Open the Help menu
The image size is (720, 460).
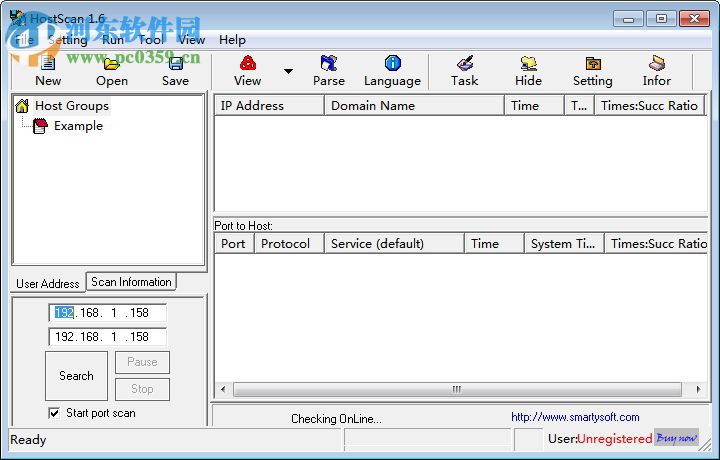click(232, 40)
